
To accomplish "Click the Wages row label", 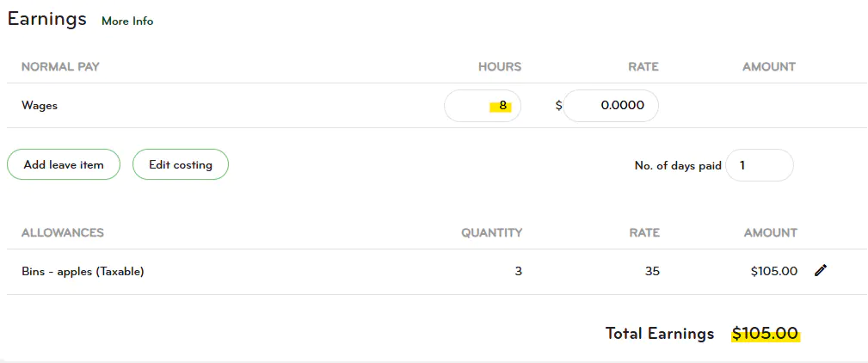I will [x=40, y=105].
